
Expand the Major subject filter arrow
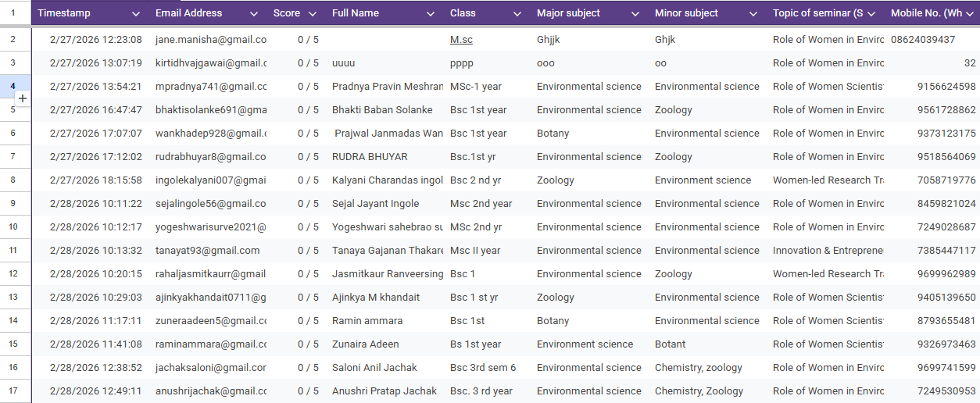pyautogui.click(x=635, y=14)
